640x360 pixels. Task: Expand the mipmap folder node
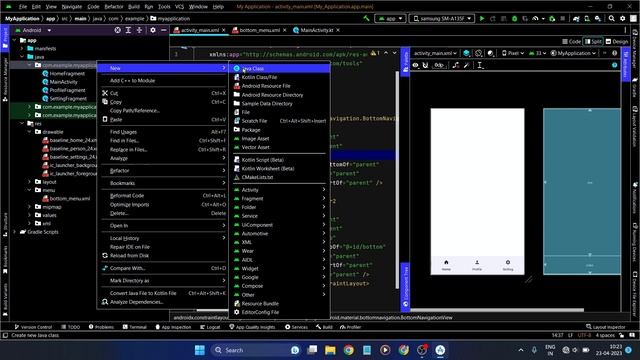[29, 207]
